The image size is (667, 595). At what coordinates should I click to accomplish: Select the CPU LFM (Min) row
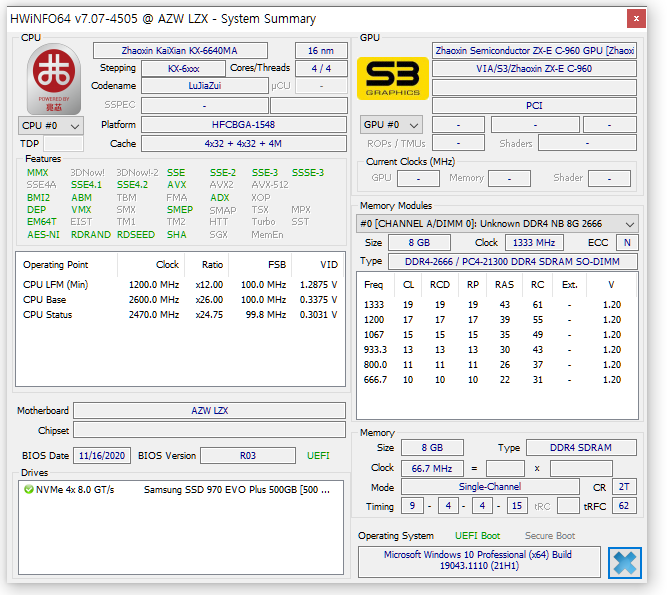coord(180,285)
